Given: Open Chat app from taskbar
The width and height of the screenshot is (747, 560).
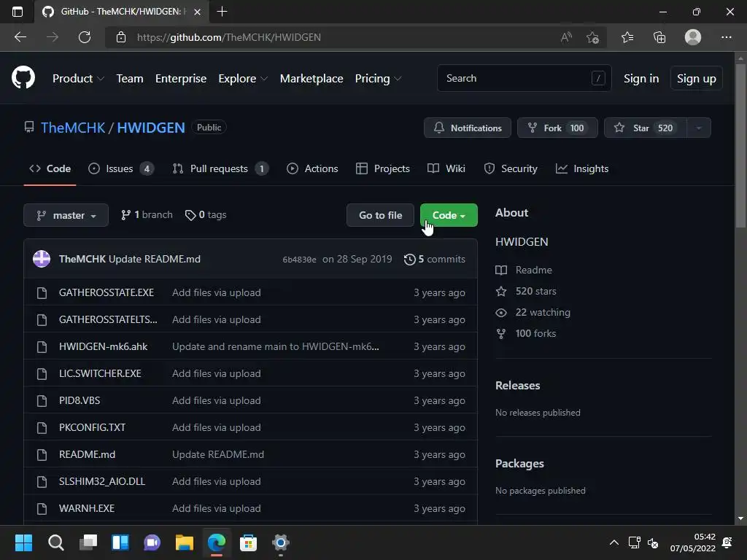Looking at the screenshot, I should tap(152, 542).
